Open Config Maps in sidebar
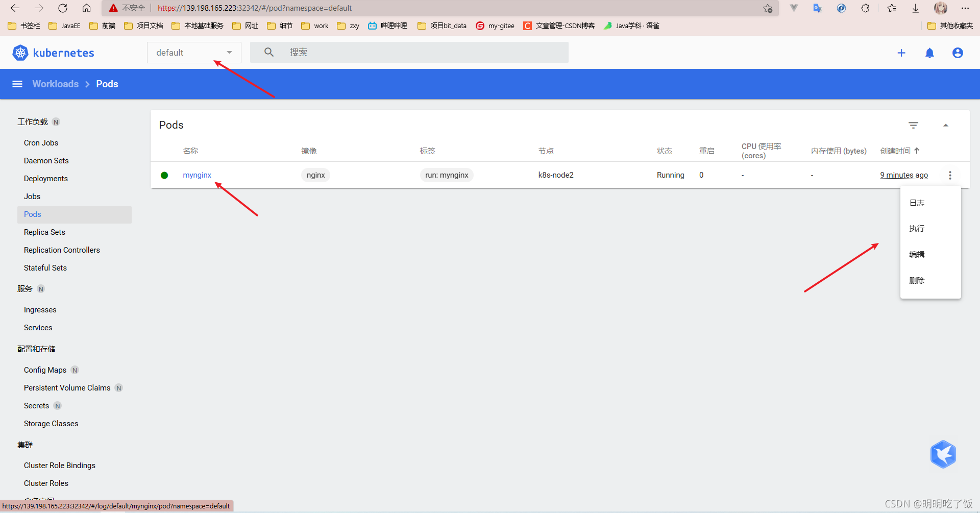The image size is (980, 513). pyautogui.click(x=45, y=370)
